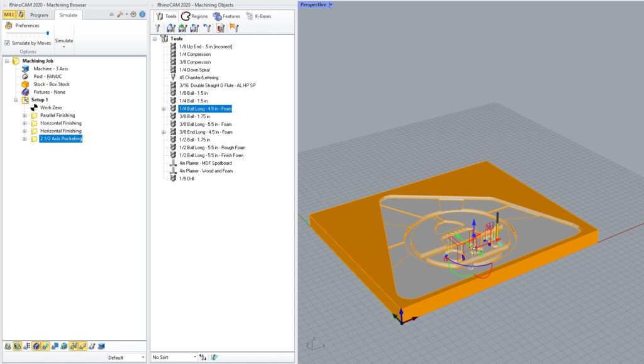
Task: Click the blue cube icon ending bottom toolbar
Action: 101,347
